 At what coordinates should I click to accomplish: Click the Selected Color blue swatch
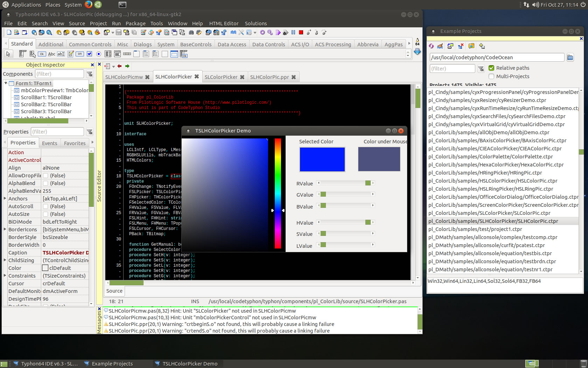click(x=322, y=159)
